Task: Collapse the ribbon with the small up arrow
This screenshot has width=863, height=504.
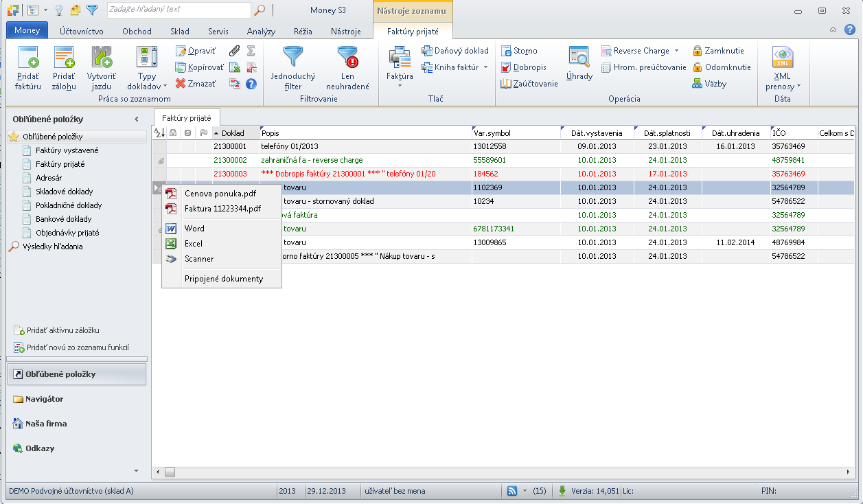Action: coord(833,30)
